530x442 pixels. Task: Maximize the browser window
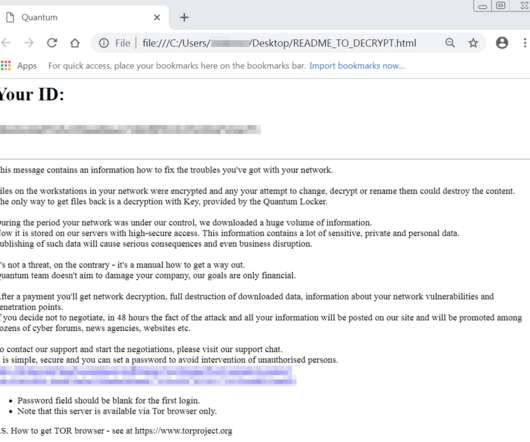[501, 6]
